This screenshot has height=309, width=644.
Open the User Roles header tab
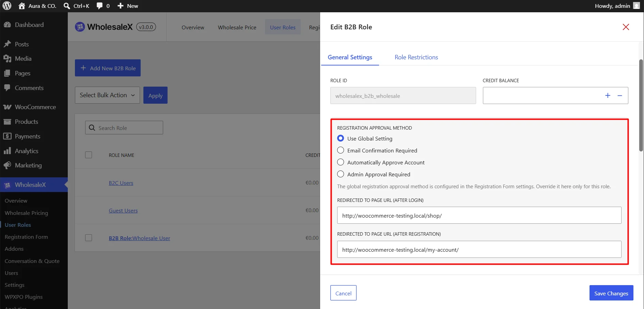click(283, 27)
